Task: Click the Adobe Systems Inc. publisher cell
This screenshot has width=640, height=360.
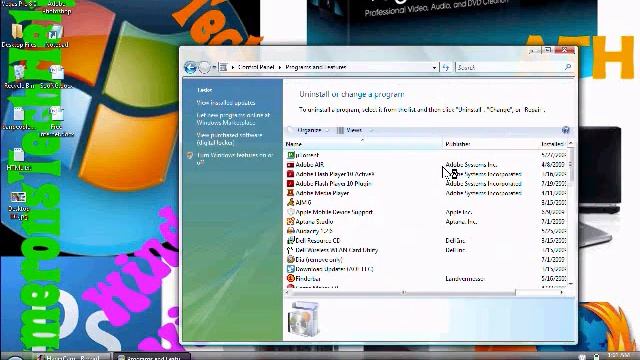Action: [471, 164]
